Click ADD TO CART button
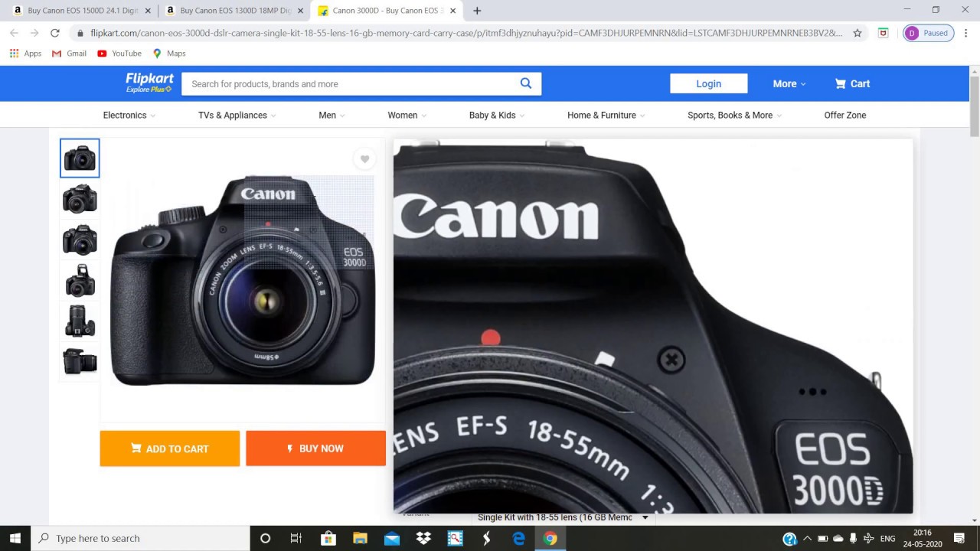This screenshot has height=551, width=980. pyautogui.click(x=170, y=448)
